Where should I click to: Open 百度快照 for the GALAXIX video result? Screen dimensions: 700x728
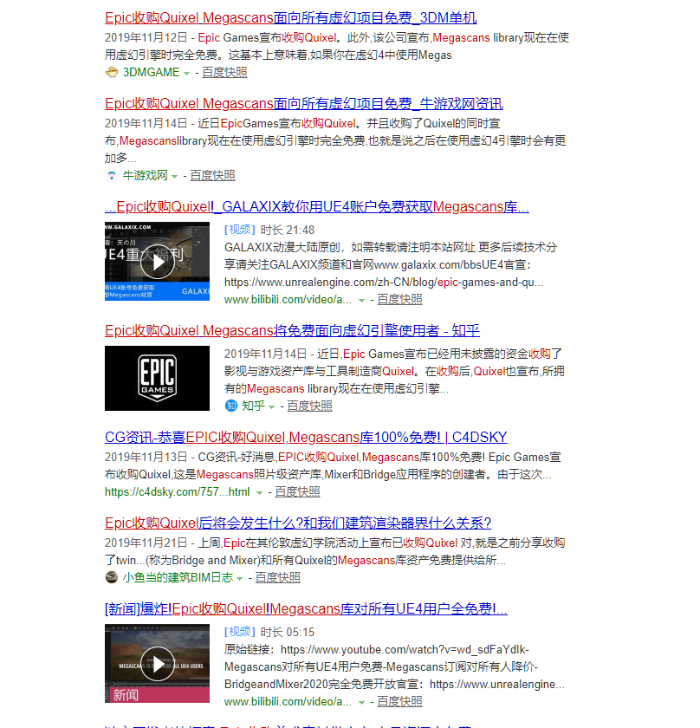point(399,300)
